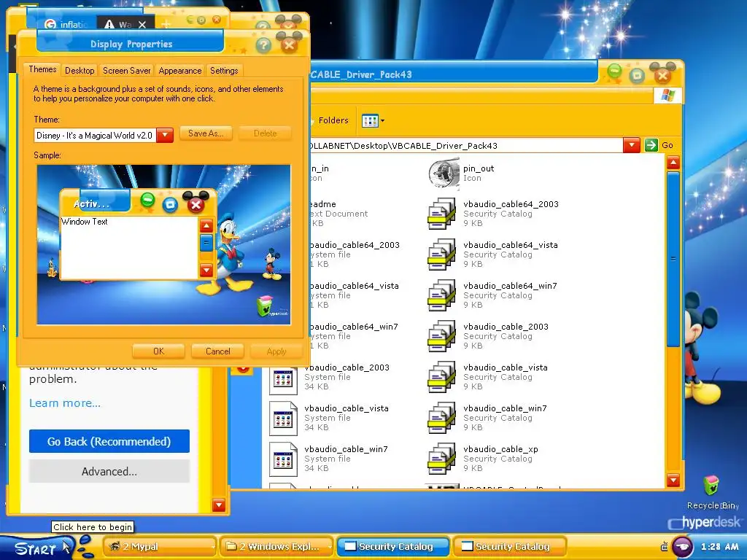Click the green Go arrow icon
The width and height of the screenshot is (747, 560).
[x=651, y=145]
